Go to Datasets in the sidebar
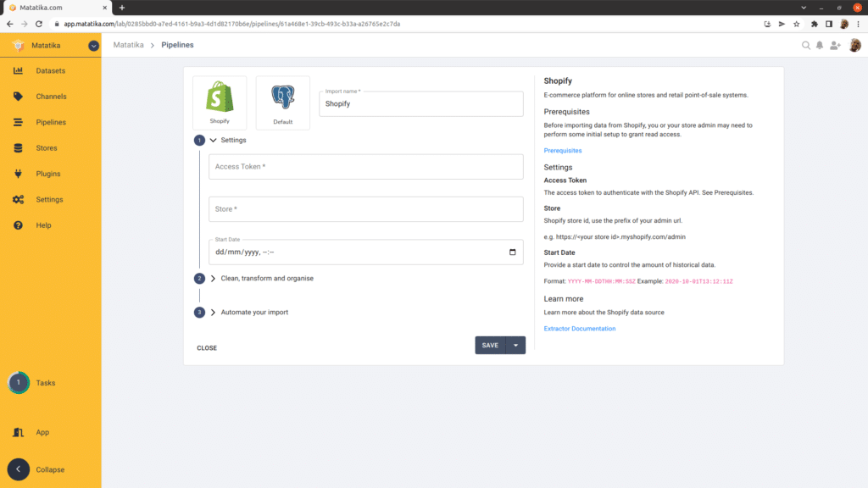 point(50,70)
